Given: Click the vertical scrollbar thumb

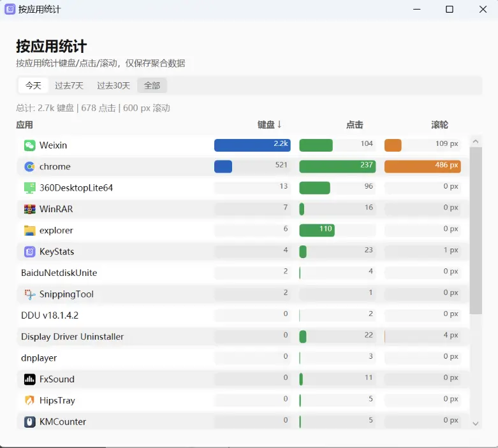Looking at the screenshot, I should (476, 231).
